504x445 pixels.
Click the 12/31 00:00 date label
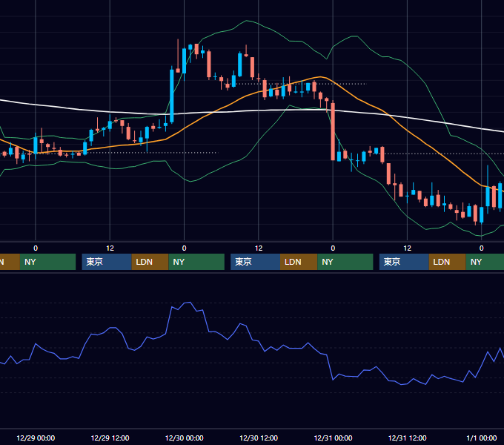point(333,438)
